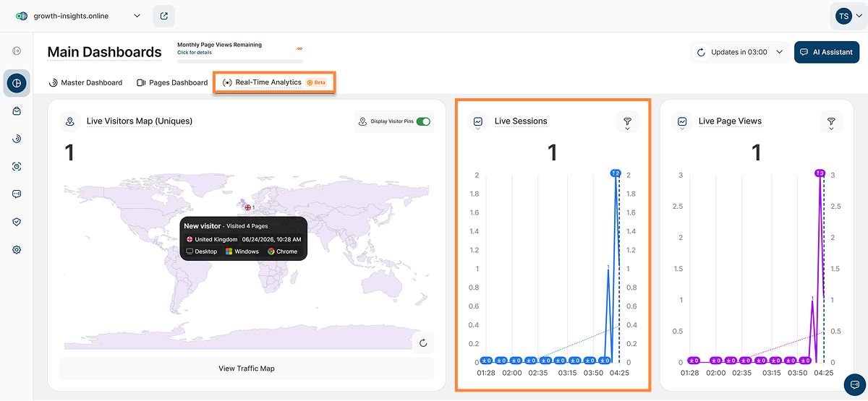Image resolution: width=868 pixels, height=401 pixels.
Task: Open site in new tab icon
Action: pos(163,16)
